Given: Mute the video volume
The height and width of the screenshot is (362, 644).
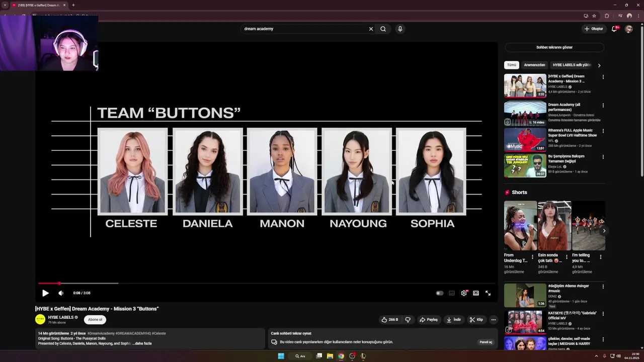Looking at the screenshot, I should [x=61, y=293].
